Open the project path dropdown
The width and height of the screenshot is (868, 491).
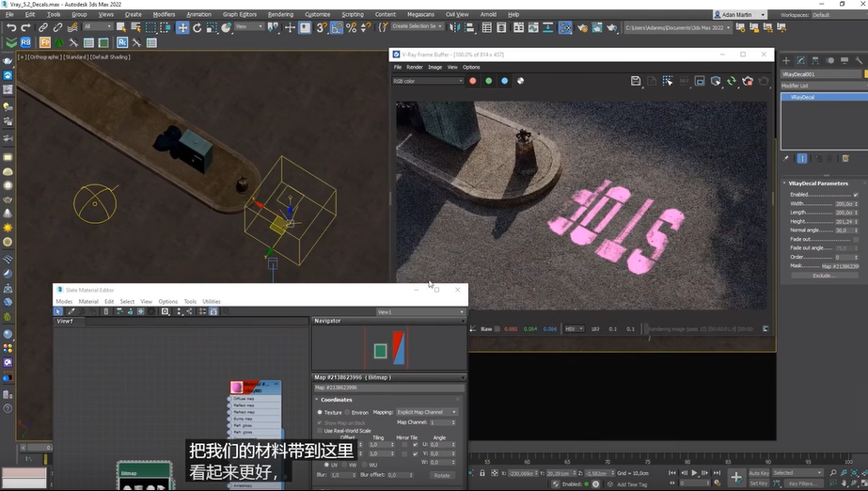pyautogui.click(x=678, y=27)
